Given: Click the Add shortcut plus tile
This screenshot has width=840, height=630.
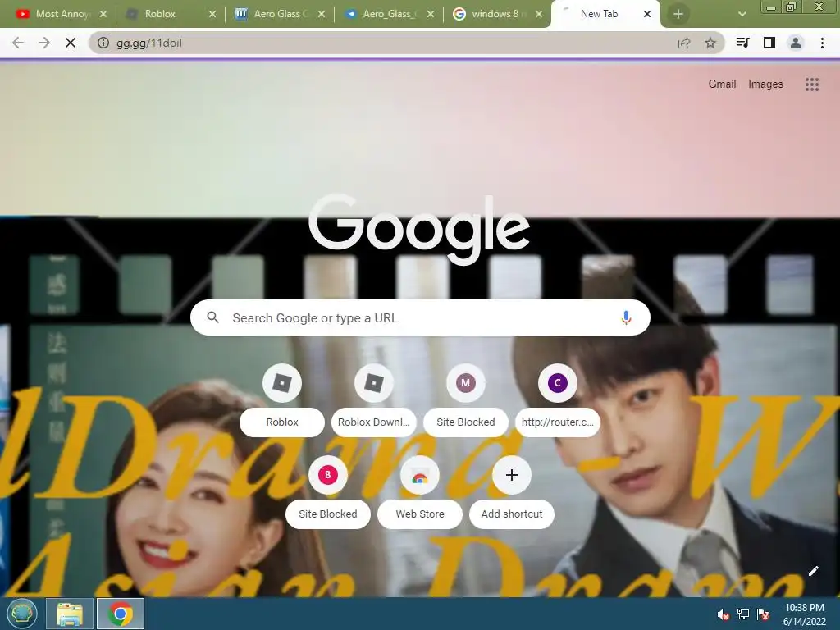Looking at the screenshot, I should (512, 492).
